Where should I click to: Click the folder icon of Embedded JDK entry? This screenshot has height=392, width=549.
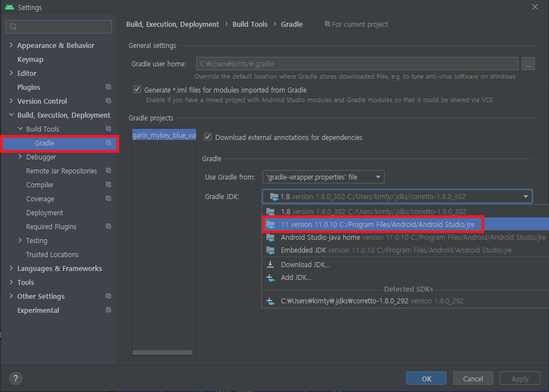tap(270, 250)
